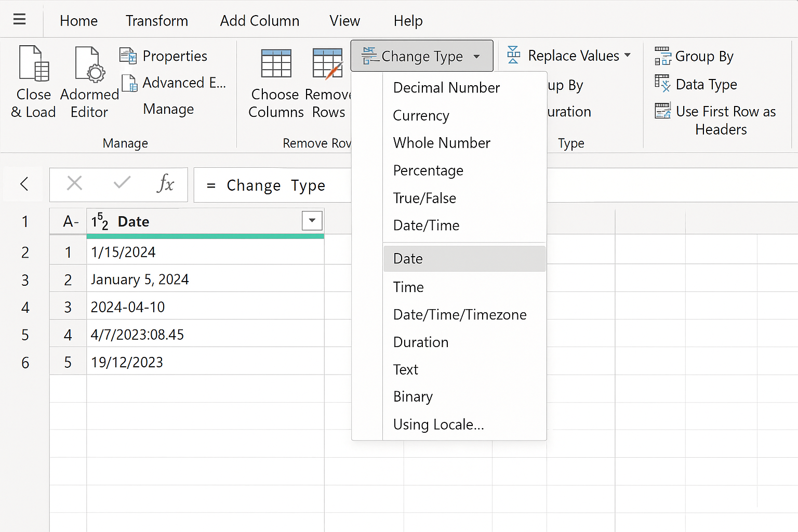Open the Date column filter dropdown
The width and height of the screenshot is (798, 532).
[x=312, y=221]
